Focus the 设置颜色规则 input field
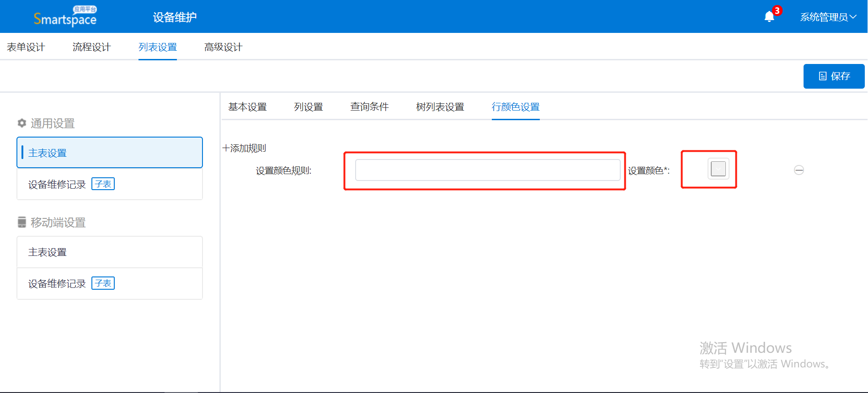This screenshot has width=868, height=393. point(488,170)
